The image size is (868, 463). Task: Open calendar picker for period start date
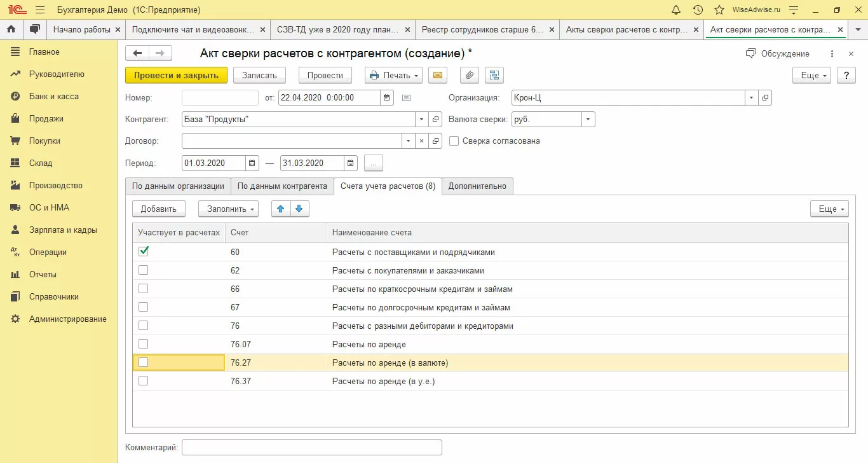coord(252,163)
